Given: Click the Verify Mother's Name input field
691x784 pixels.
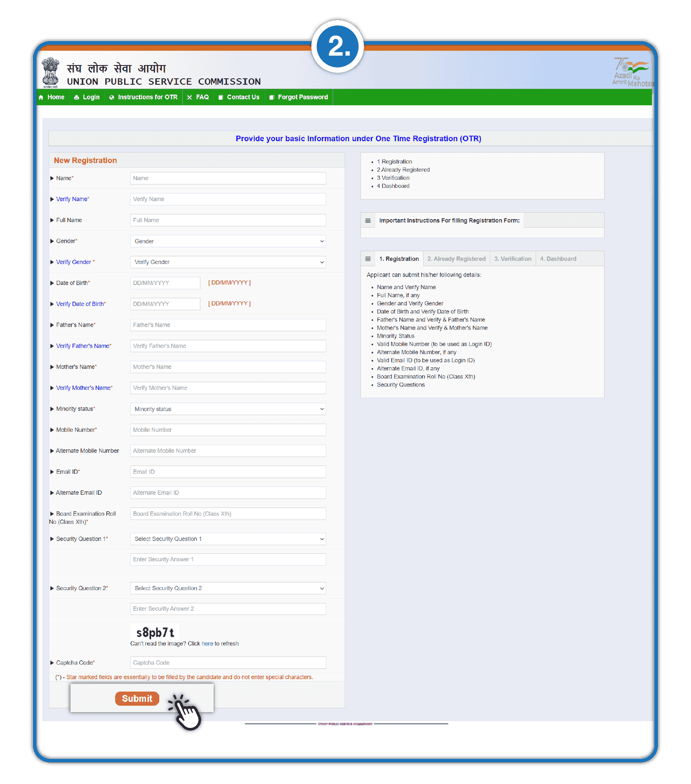Looking at the screenshot, I should click(228, 388).
